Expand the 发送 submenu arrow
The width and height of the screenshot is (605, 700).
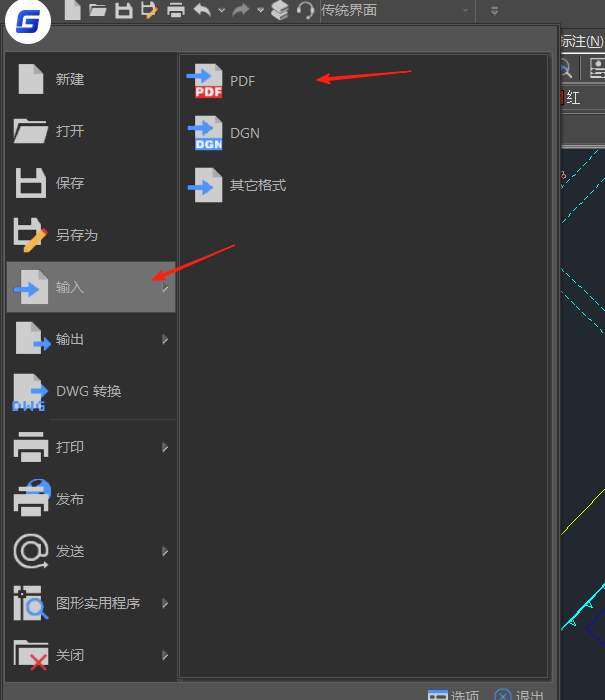click(x=165, y=551)
